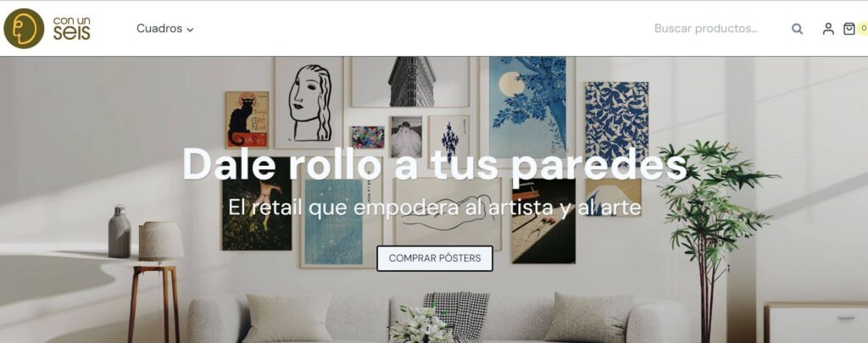Viewport: 868px width, 343px height.
Task: Click the Chat Noir black cat poster
Action: [x=247, y=120]
